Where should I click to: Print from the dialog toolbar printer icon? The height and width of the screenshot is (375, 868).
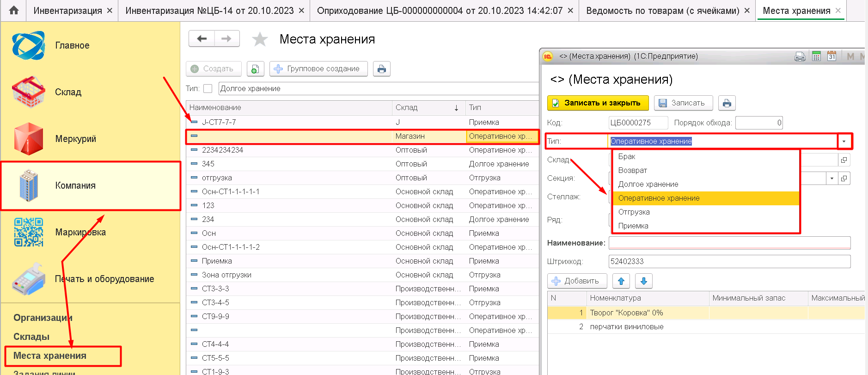[727, 103]
